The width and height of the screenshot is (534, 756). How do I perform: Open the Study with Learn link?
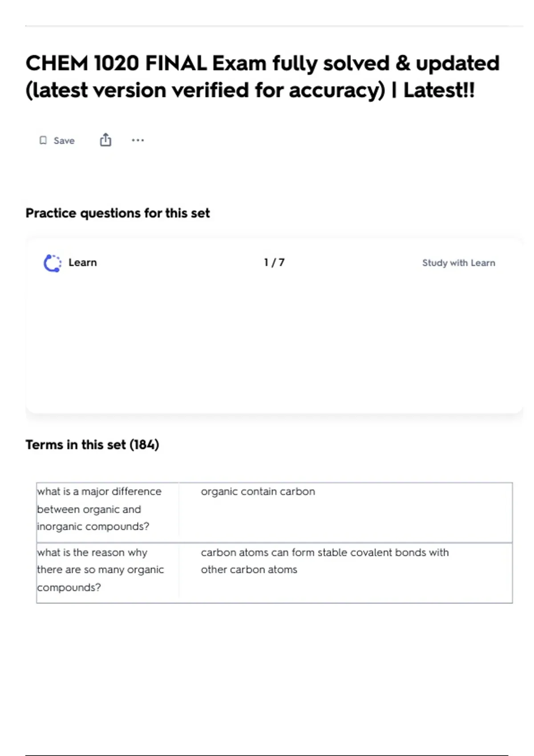pos(458,263)
